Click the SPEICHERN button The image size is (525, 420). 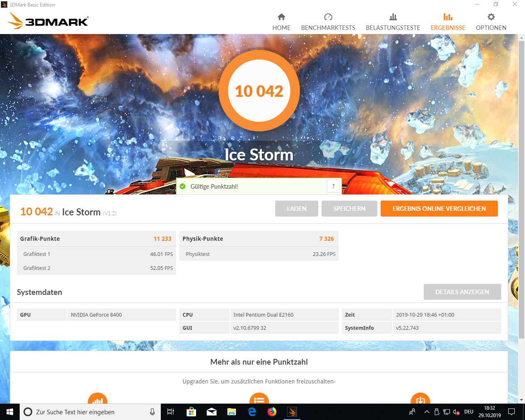[x=349, y=208]
